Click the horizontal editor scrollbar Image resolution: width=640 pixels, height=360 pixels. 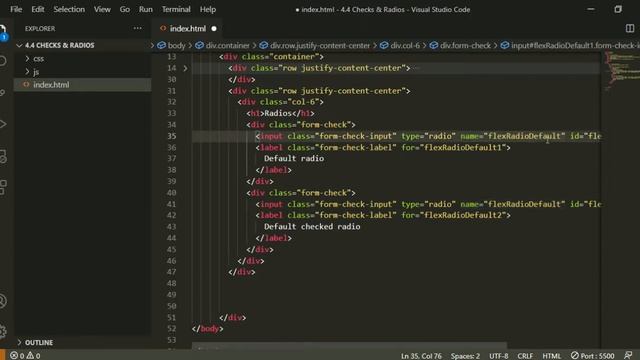pos(349,346)
